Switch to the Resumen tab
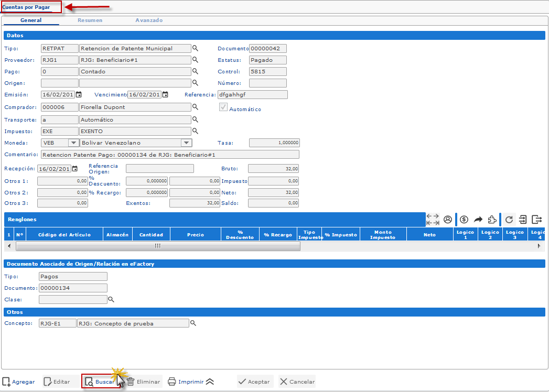 [90, 20]
